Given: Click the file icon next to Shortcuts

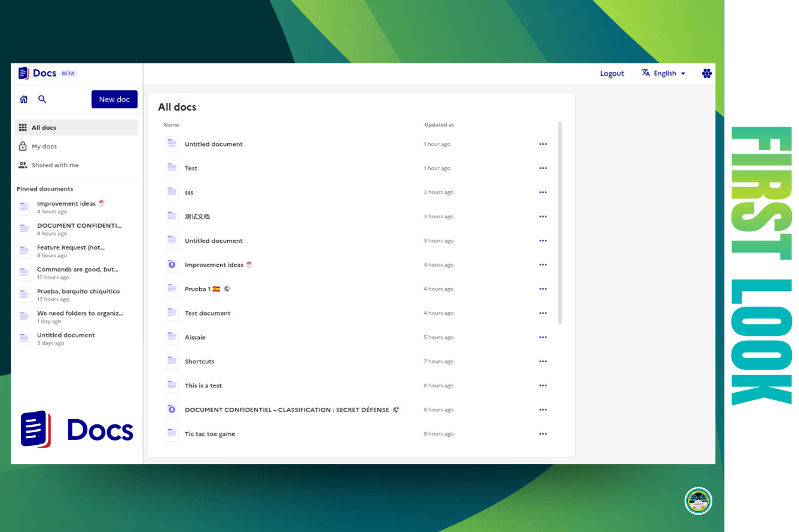Looking at the screenshot, I should (x=172, y=362).
